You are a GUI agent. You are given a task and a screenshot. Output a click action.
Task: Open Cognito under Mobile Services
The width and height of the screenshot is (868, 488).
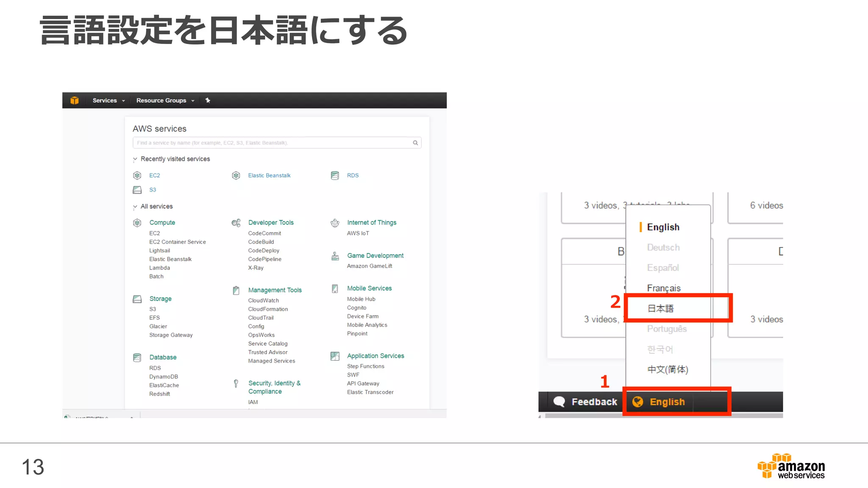pos(356,308)
